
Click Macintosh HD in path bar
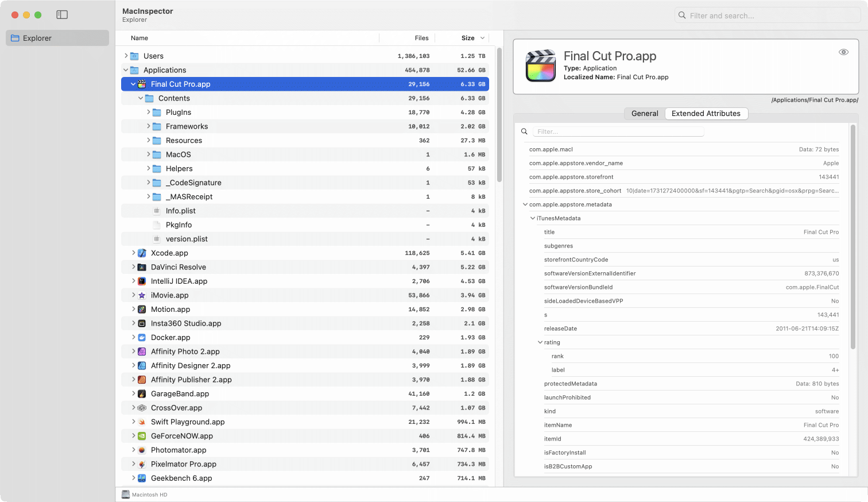tap(149, 495)
